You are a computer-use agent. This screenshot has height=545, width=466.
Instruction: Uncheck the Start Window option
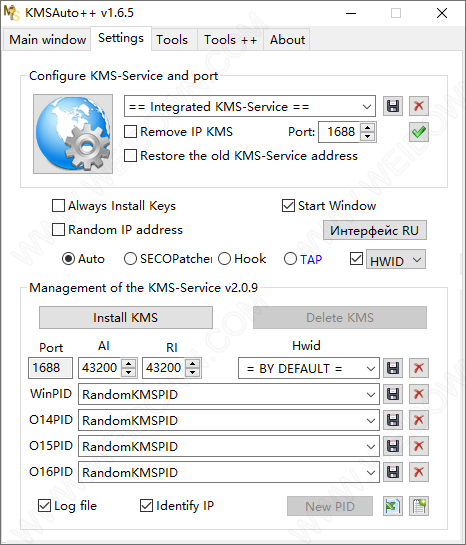288,205
